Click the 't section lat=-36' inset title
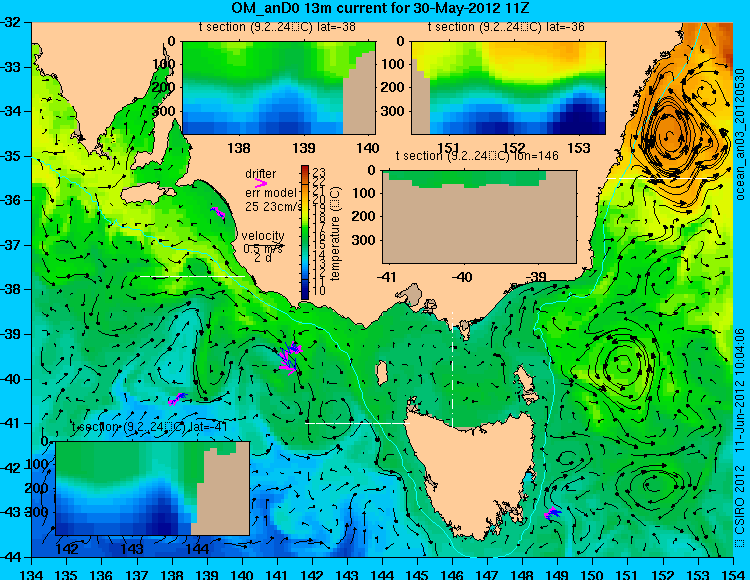 point(506,27)
